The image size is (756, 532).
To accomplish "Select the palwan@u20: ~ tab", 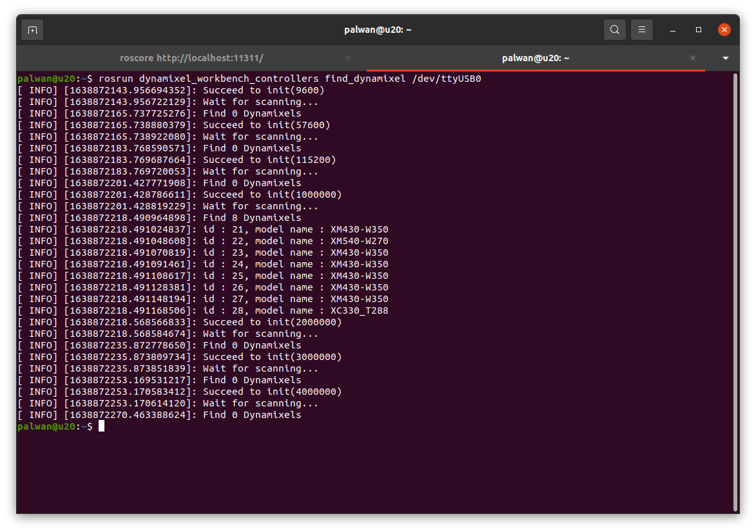I will point(536,58).
